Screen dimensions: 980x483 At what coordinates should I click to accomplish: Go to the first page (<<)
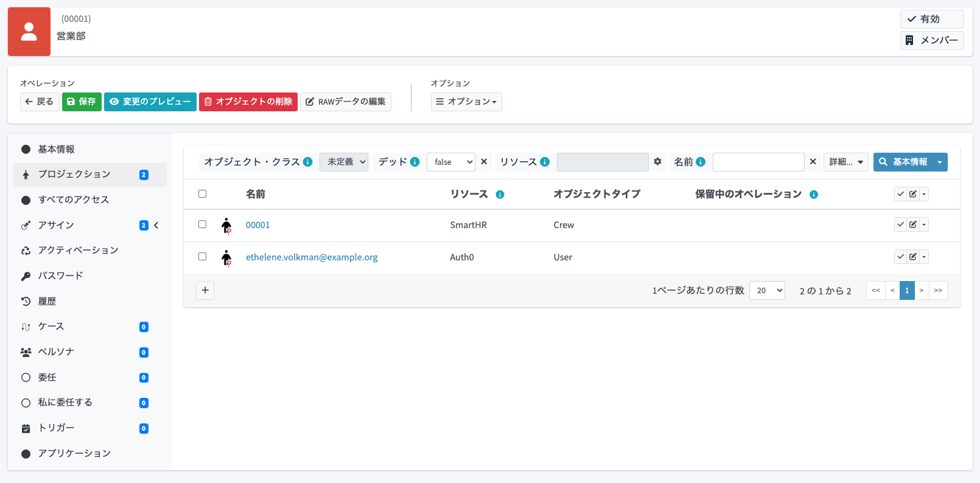876,290
